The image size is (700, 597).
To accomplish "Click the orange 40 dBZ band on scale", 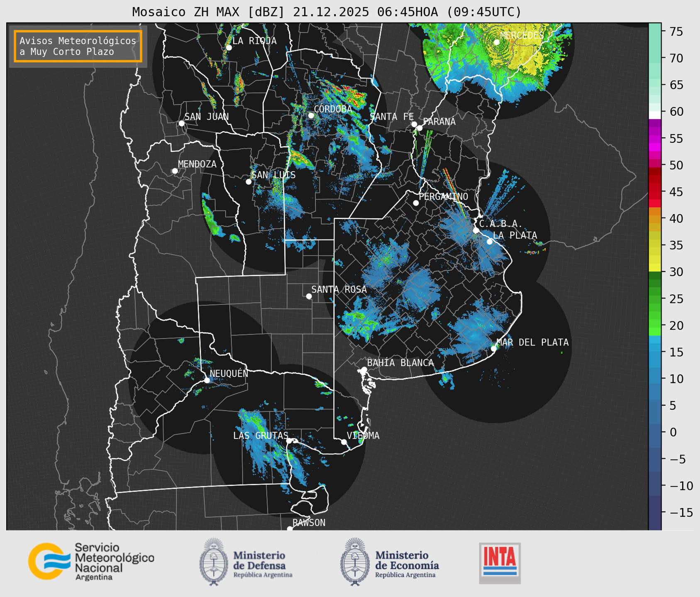I will [654, 219].
